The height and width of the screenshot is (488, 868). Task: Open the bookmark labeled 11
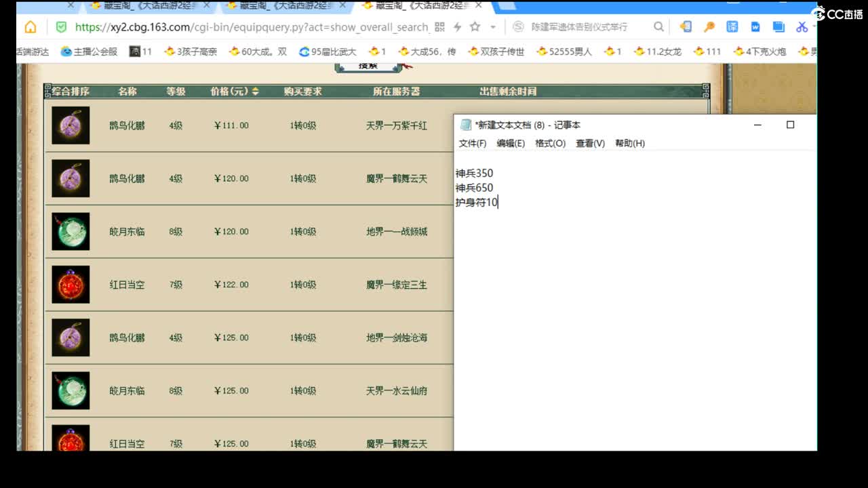point(140,52)
